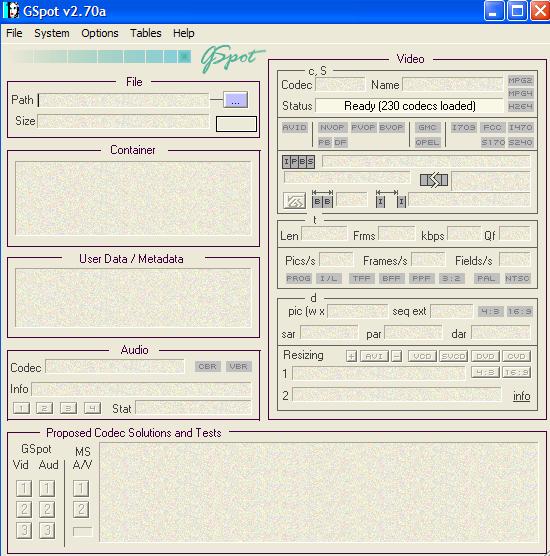Viewport: 550px width, 556px height.
Task: Click the VCD resizing button
Action: point(422,356)
